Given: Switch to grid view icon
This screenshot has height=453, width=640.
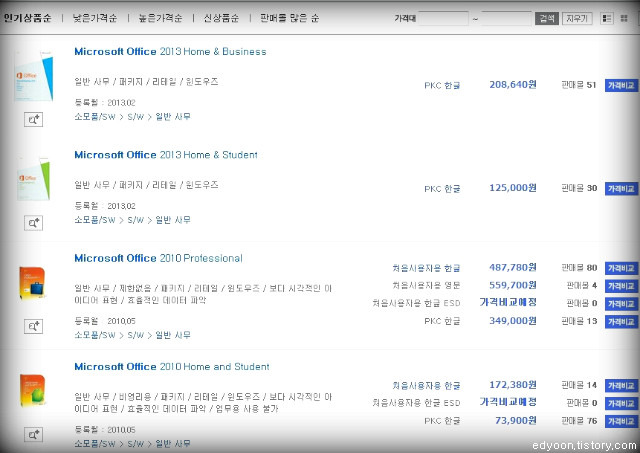Looking at the screenshot, I should [624, 18].
